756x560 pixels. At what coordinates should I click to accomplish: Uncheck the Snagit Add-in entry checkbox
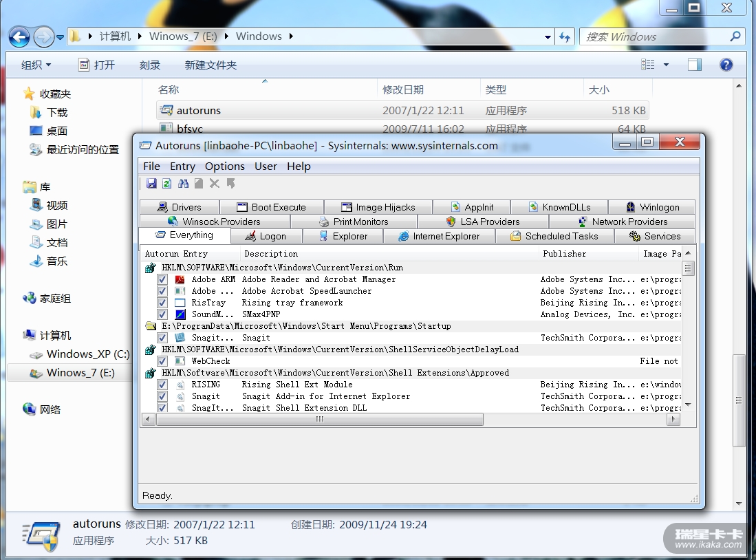(x=162, y=396)
